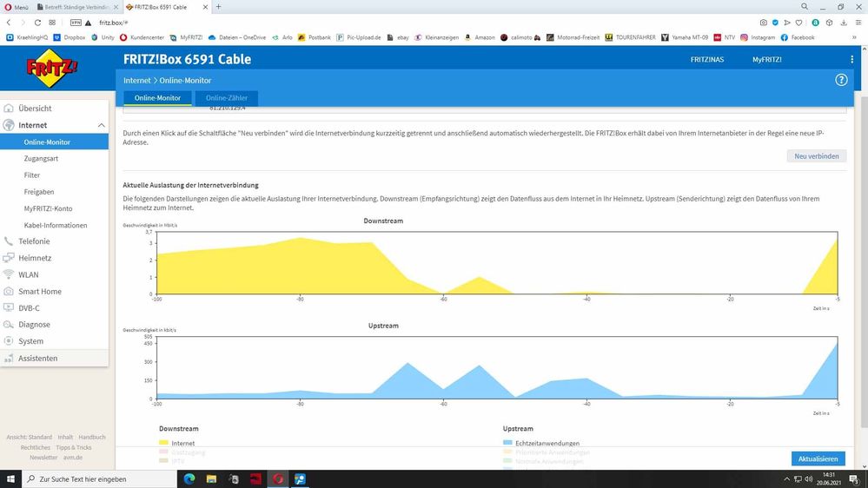Open the Opera Menü button
This screenshot has width=868, height=488.
tap(17, 7)
